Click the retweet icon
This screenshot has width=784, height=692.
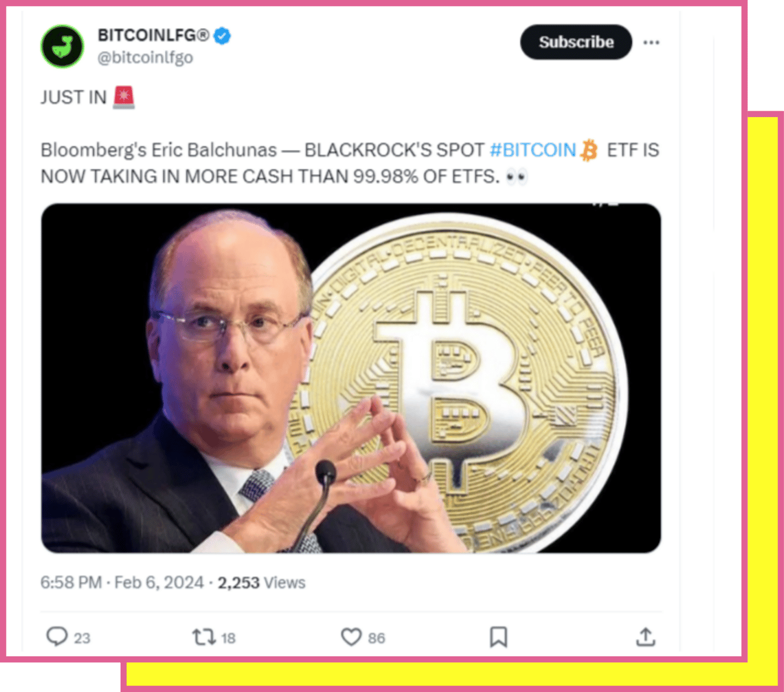204,637
